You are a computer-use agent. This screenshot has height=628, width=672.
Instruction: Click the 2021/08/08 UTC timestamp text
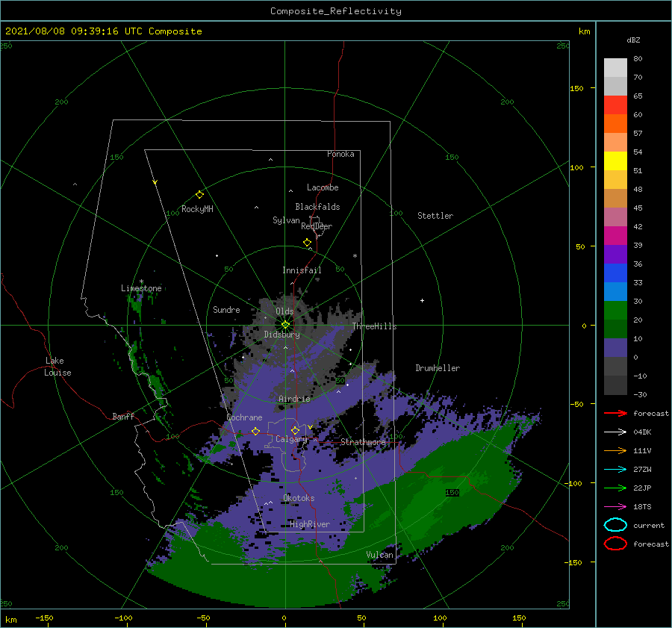coord(104,31)
